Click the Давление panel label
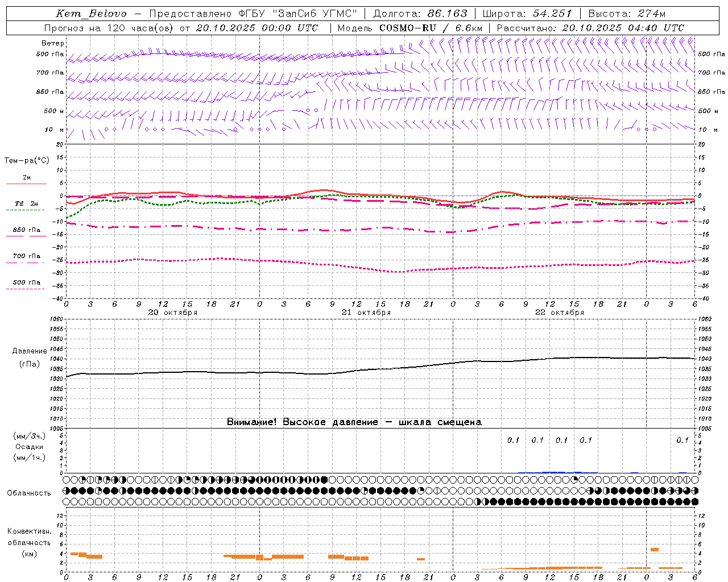Viewport: 728px width, 582px height. click(30, 351)
